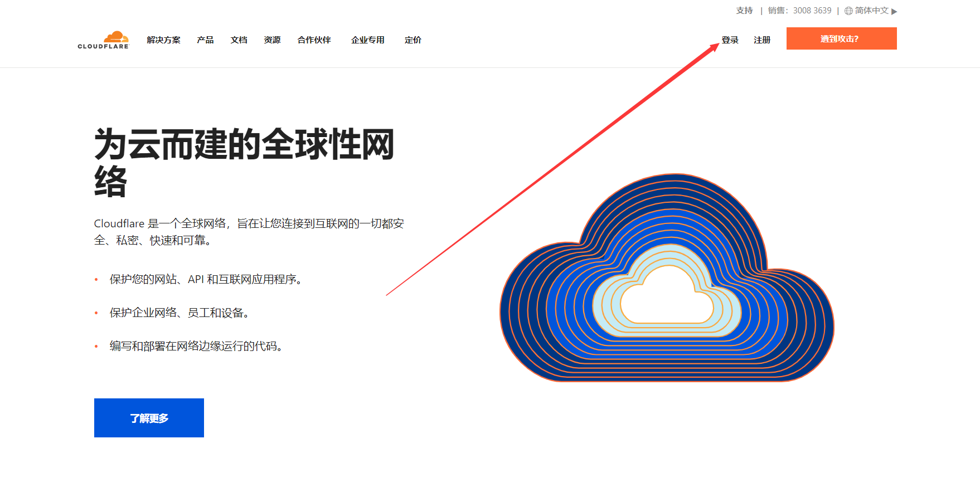Click the paragraph starting Cloudflare 是一个全球网络
980x497 pixels.
tap(249, 232)
